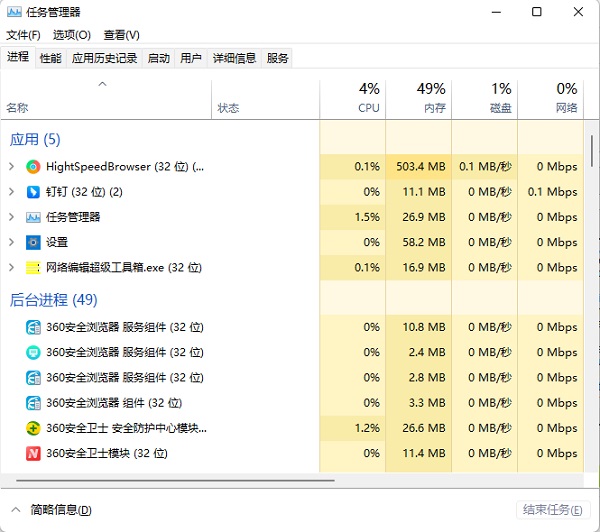Click the 设置 gear icon
The height and width of the screenshot is (532, 600).
pyautogui.click(x=33, y=242)
